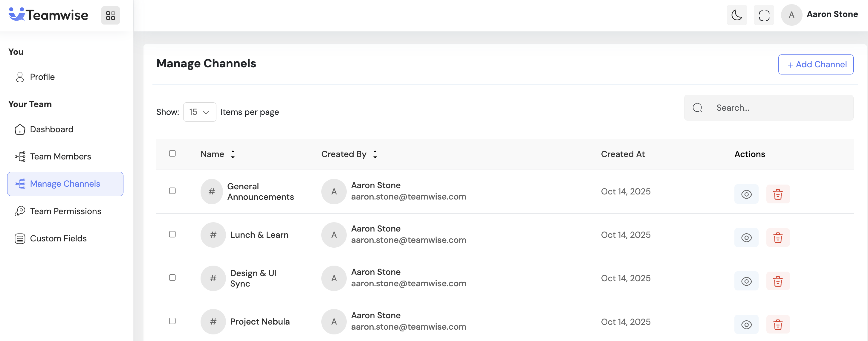Enter fullscreen mode via header icon
This screenshot has height=341, width=868.
pos(764,15)
